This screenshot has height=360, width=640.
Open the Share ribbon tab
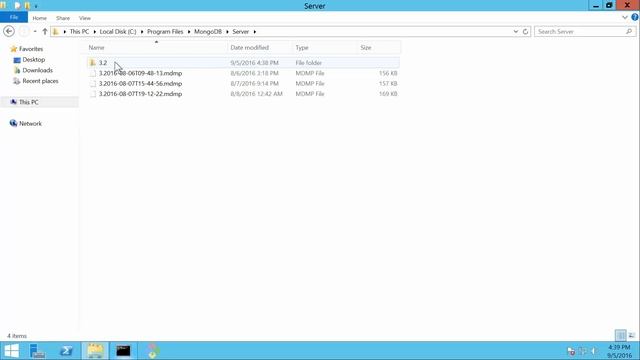tap(63, 18)
